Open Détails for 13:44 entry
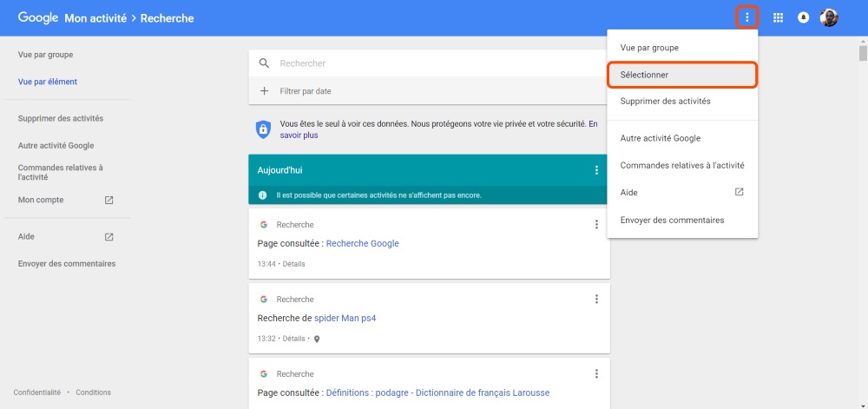This screenshot has width=868, height=409. pyautogui.click(x=293, y=264)
